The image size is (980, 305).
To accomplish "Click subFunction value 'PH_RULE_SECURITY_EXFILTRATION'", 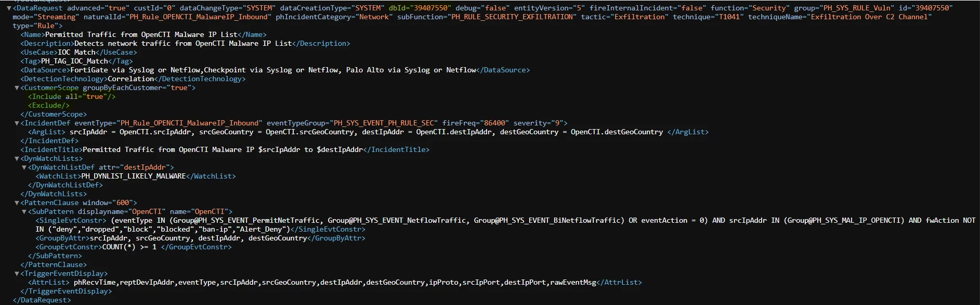I will 513,17.
